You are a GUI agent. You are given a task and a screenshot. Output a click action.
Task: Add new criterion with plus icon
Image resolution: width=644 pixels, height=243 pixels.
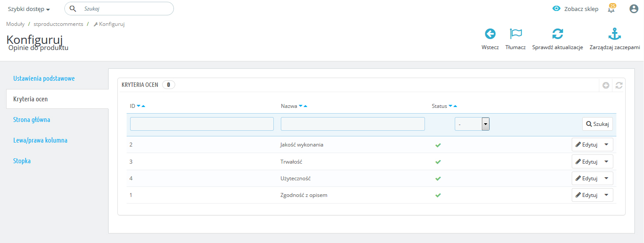605,86
